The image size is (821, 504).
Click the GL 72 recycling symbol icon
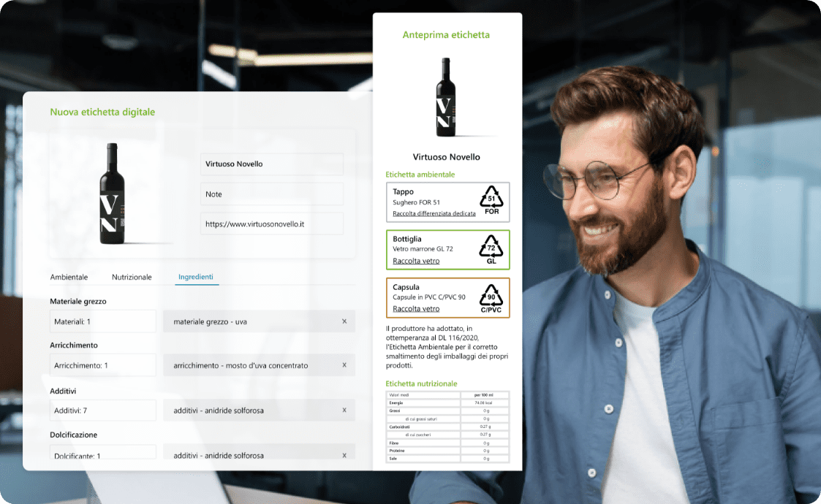pyautogui.click(x=491, y=250)
